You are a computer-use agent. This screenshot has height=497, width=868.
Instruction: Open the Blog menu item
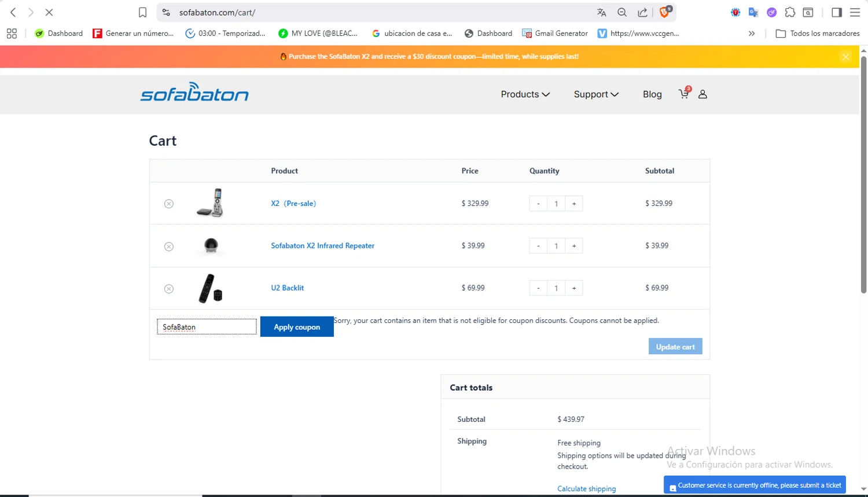pyautogui.click(x=652, y=94)
